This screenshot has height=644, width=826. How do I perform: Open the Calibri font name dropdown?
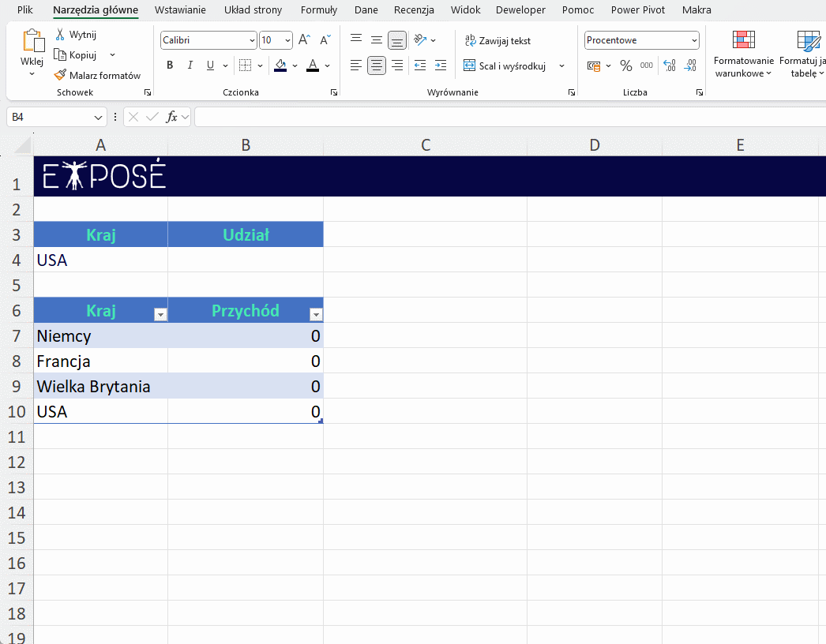tap(253, 40)
